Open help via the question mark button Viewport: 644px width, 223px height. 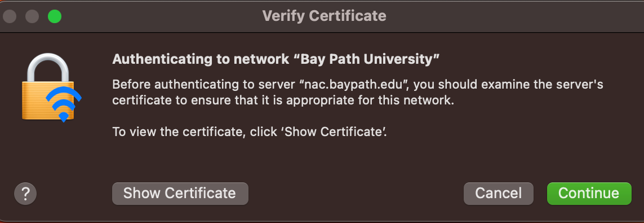coord(25,194)
